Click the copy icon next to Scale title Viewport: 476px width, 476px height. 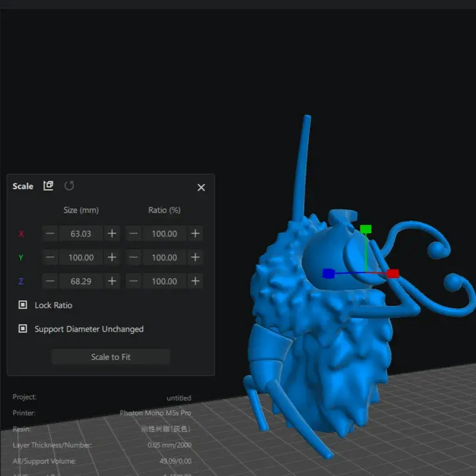pyautogui.click(x=49, y=186)
